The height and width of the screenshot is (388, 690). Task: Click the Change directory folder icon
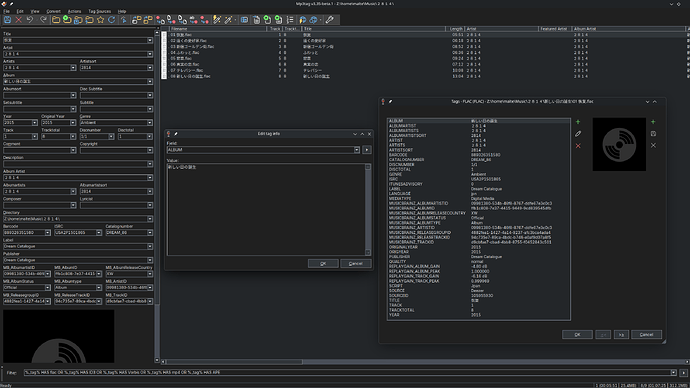coord(56,20)
